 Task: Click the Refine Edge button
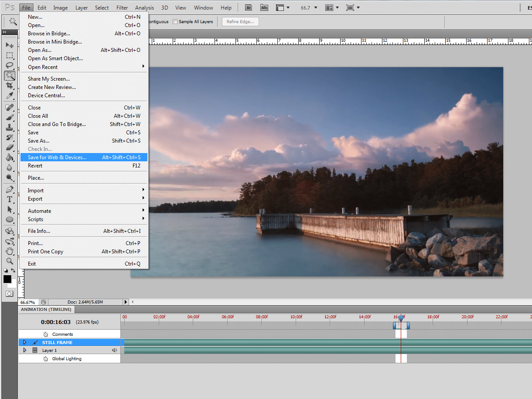240,22
